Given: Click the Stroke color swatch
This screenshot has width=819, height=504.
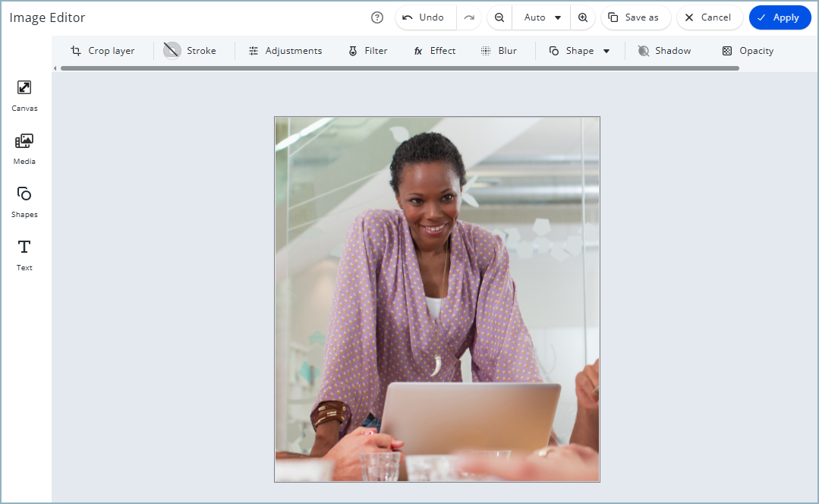Looking at the screenshot, I should [x=172, y=51].
